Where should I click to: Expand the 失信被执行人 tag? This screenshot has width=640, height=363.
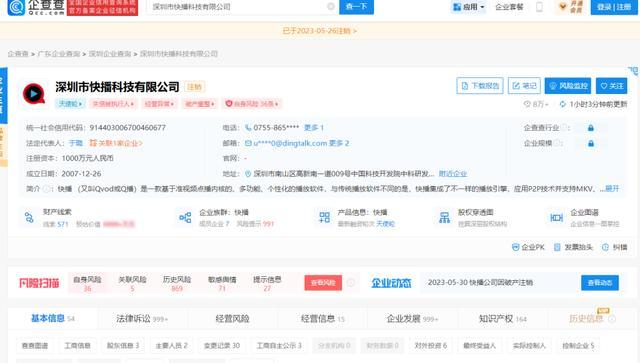click(x=113, y=104)
